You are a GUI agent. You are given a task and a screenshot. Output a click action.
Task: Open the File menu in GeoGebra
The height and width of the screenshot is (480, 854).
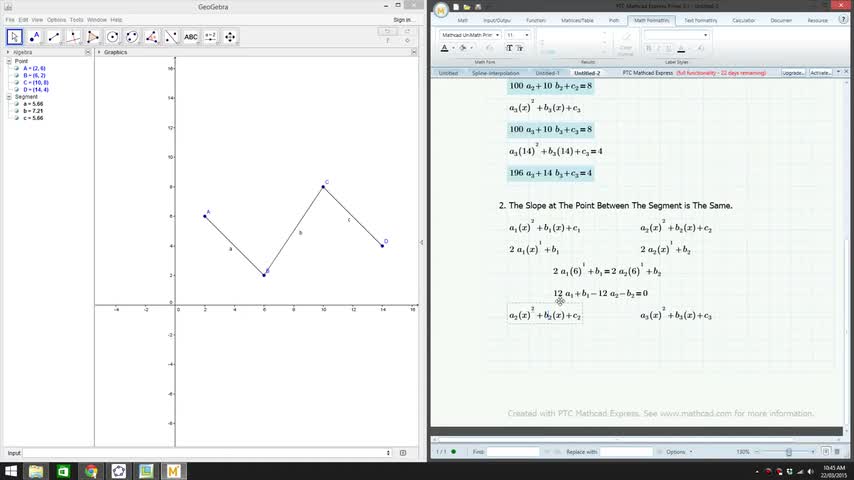point(10,20)
